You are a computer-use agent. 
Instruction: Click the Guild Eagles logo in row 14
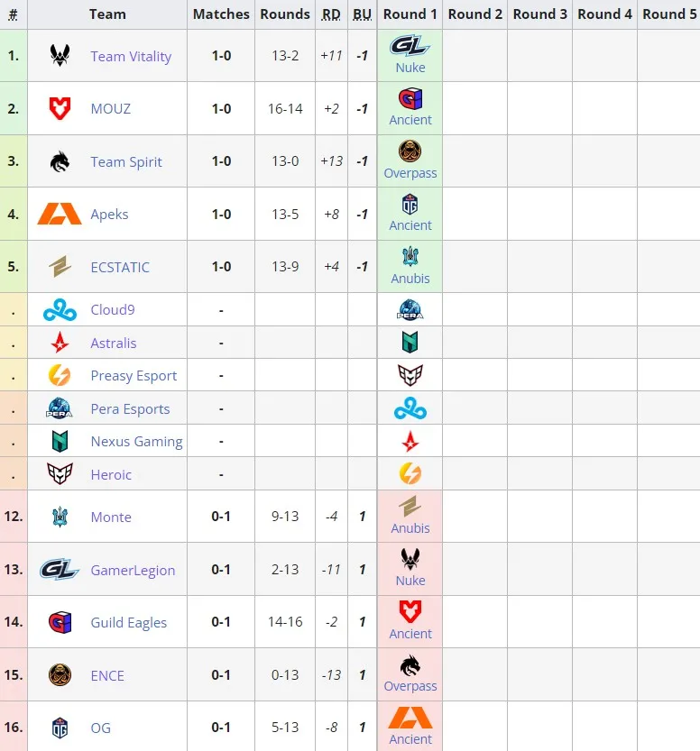(60, 622)
